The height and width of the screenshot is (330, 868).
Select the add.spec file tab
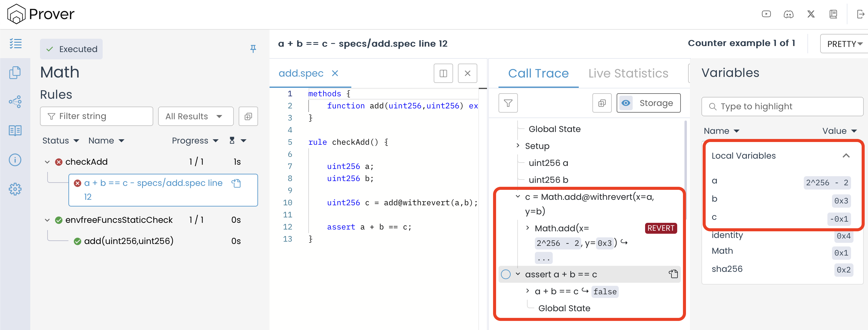(x=301, y=73)
